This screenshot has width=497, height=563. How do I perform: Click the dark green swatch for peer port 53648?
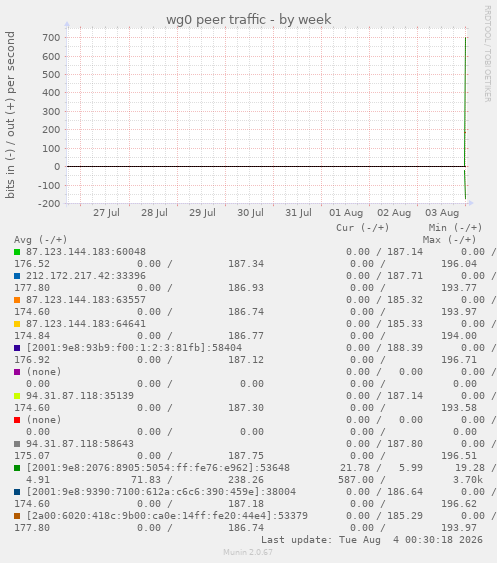17,468
